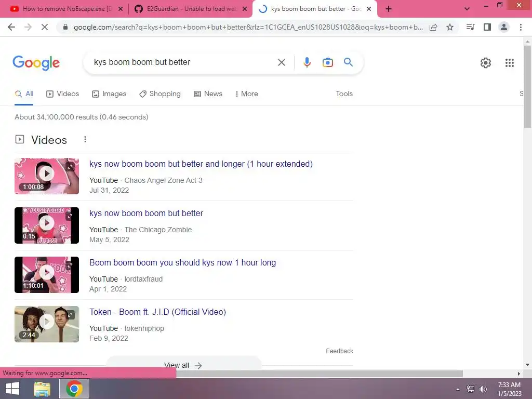Click the magnifier search button
This screenshot has height=399, width=532.
pyautogui.click(x=348, y=62)
